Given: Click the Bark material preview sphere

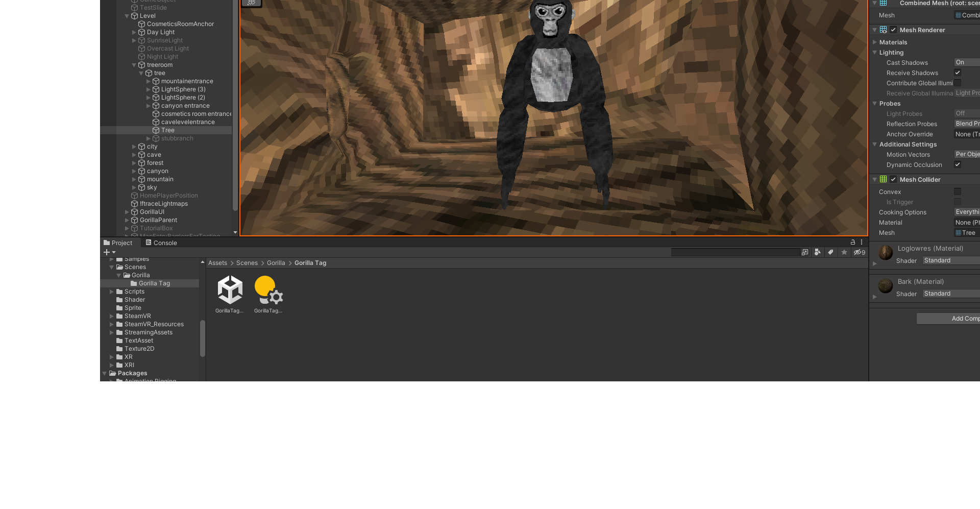Looking at the screenshot, I should point(886,285).
